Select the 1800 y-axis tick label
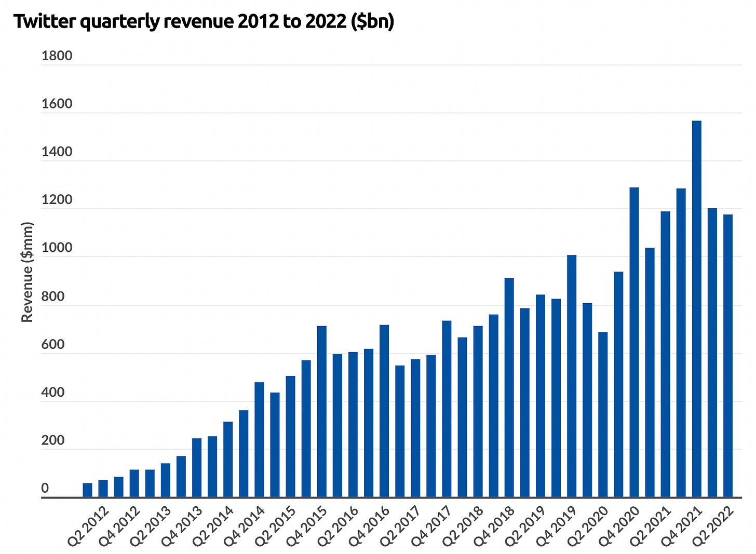 [57, 56]
